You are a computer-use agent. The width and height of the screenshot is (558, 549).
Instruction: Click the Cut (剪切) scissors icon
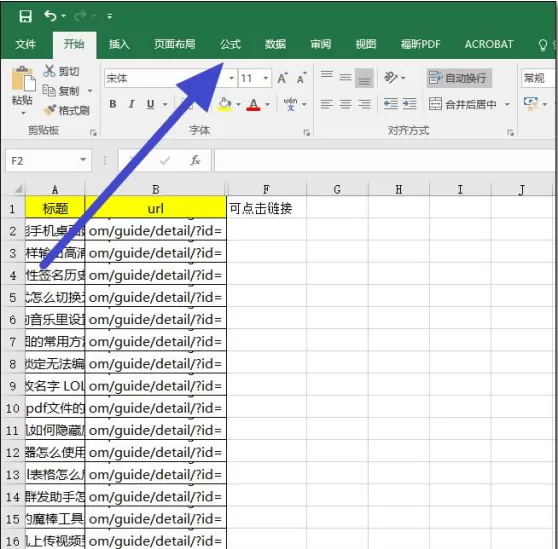49,71
